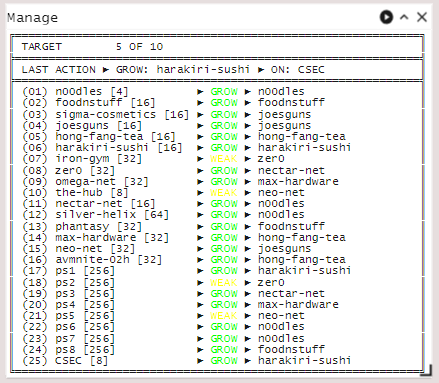Image resolution: width=439 pixels, height=383 pixels.
Task: Select row (16) avmnite-02h [32]
Action: click(187, 259)
